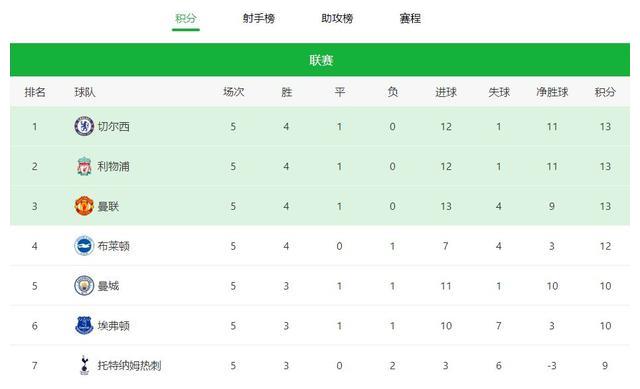Click the Liverpool club crest icon
This screenshot has width=640, height=389.
coord(84,166)
